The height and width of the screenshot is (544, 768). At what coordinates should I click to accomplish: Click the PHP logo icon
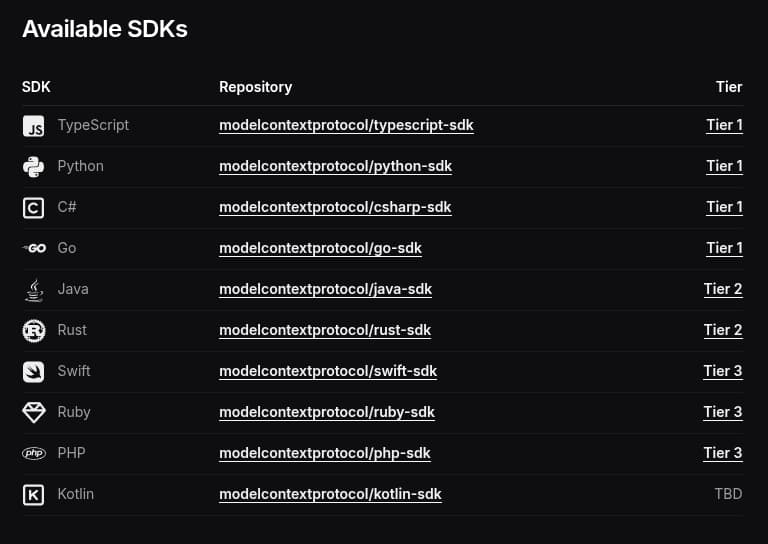tap(33, 454)
